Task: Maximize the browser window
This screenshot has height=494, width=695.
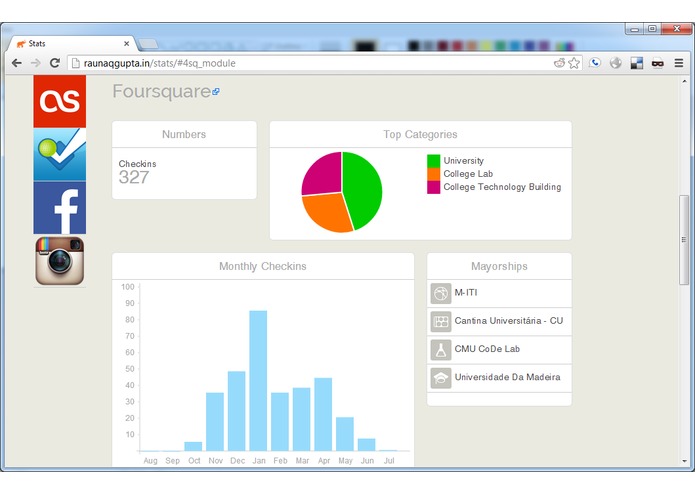Action: tap(652, 29)
